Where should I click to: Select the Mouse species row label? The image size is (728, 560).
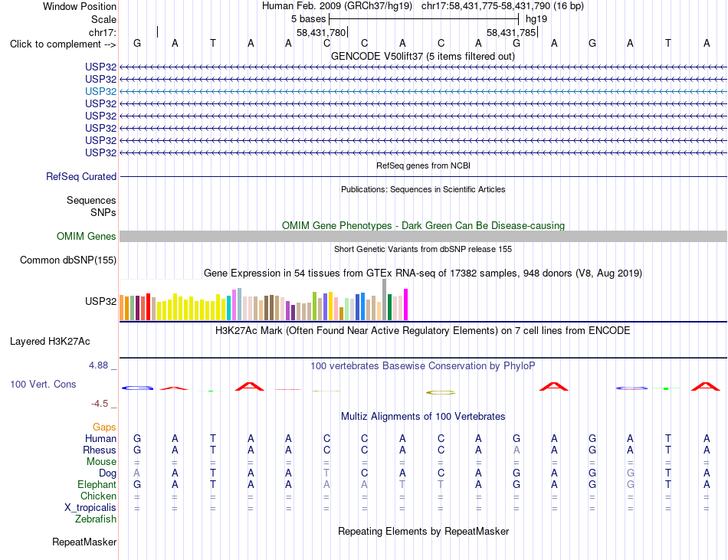click(101, 462)
